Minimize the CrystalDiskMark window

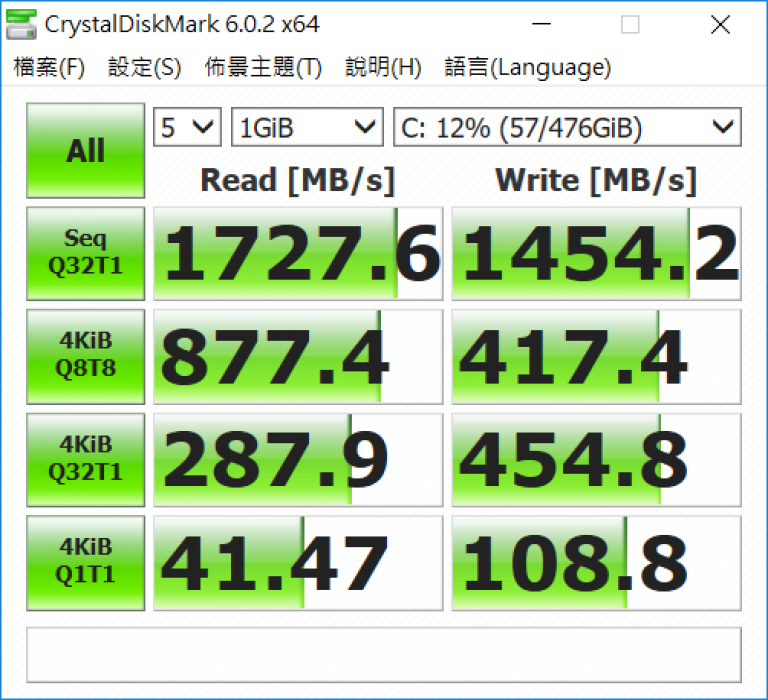click(541, 24)
